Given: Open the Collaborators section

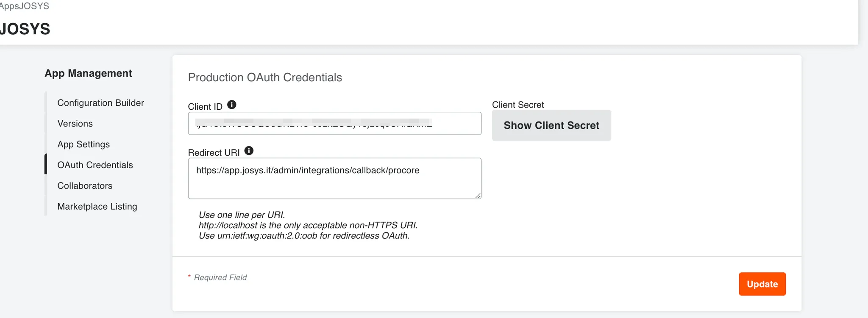Looking at the screenshot, I should (85, 186).
